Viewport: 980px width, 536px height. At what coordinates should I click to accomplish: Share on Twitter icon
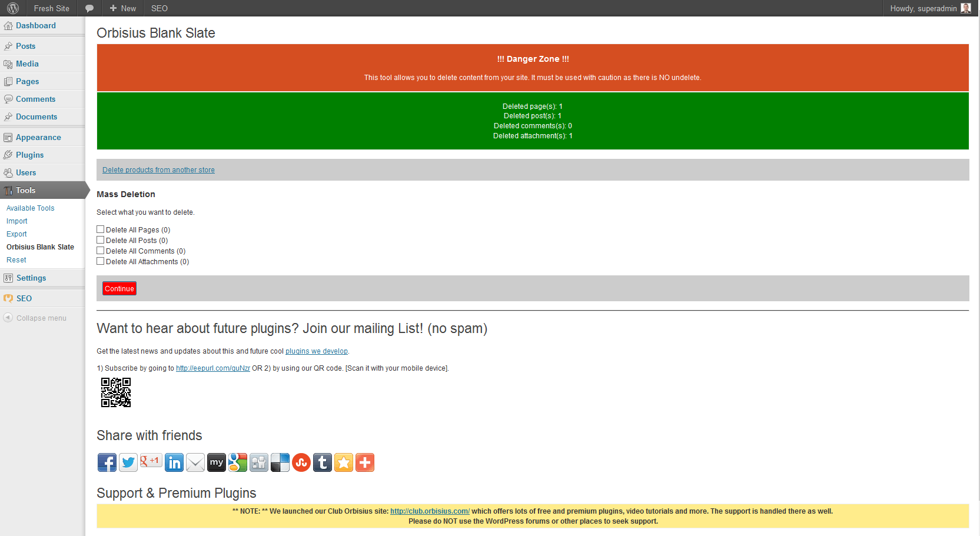pyautogui.click(x=128, y=462)
